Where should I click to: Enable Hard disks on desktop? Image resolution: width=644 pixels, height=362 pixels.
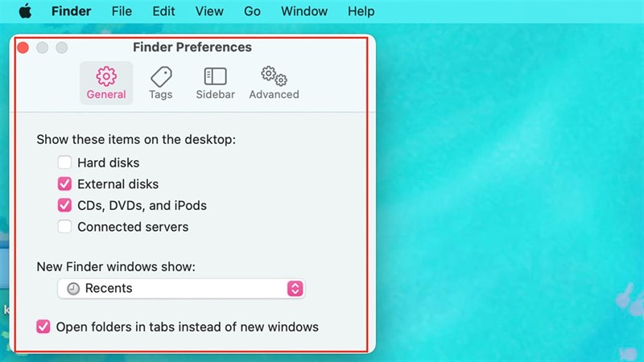pyautogui.click(x=64, y=162)
